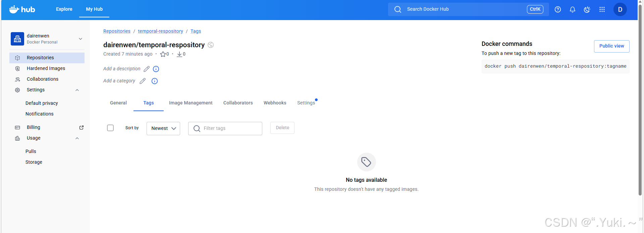
Task: Click info icon next to description
Action: pyautogui.click(x=156, y=69)
